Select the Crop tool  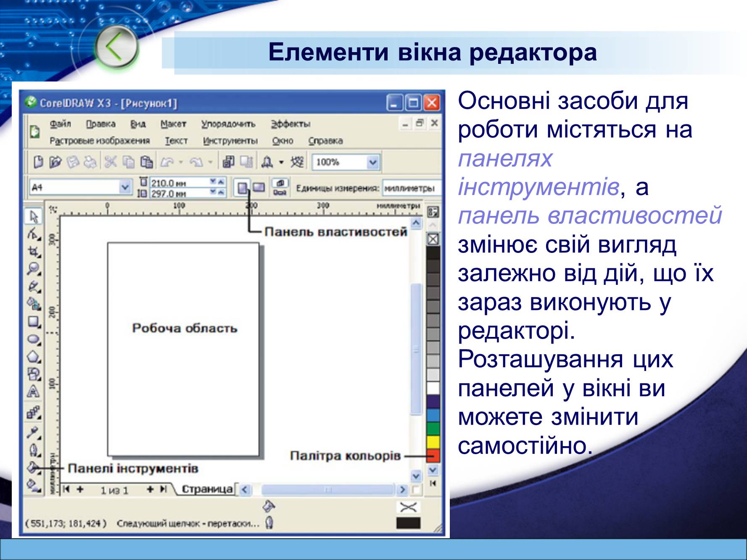pyautogui.click(x=34, y=251)
